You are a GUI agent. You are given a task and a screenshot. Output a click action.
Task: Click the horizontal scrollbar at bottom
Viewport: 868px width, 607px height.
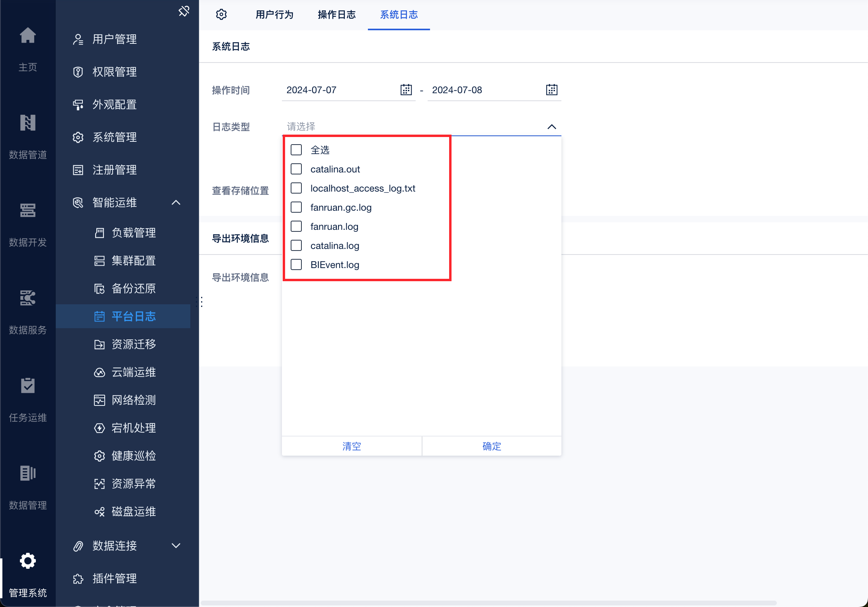pyautogui.click(x=488, y=603)
